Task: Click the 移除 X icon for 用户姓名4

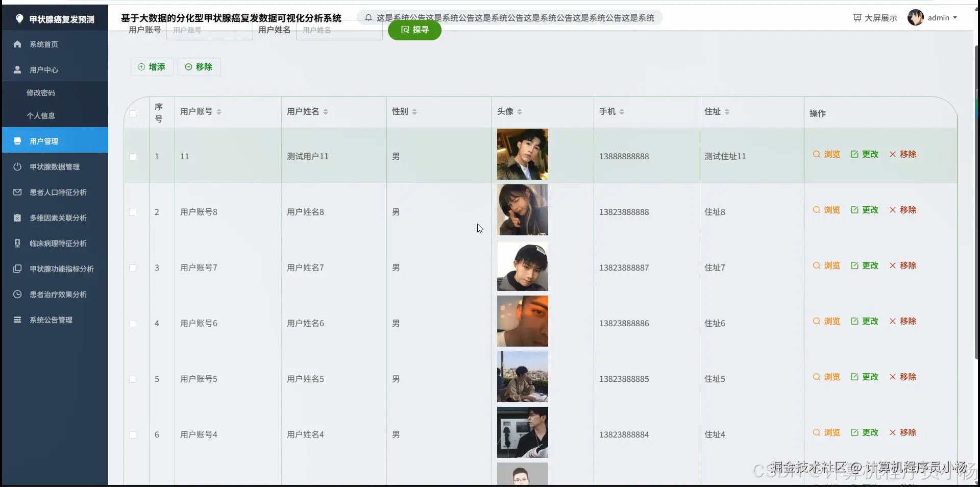Action: pyautogui.click(x=893, y=432)
